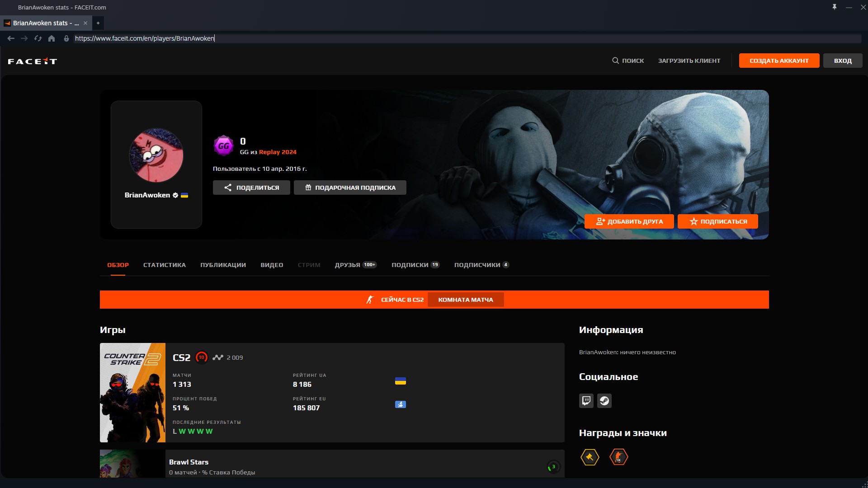Go back with browser back arrow
Image resolution: width=868 pixels, height=488 pixels.
click(x=11, y=38)
